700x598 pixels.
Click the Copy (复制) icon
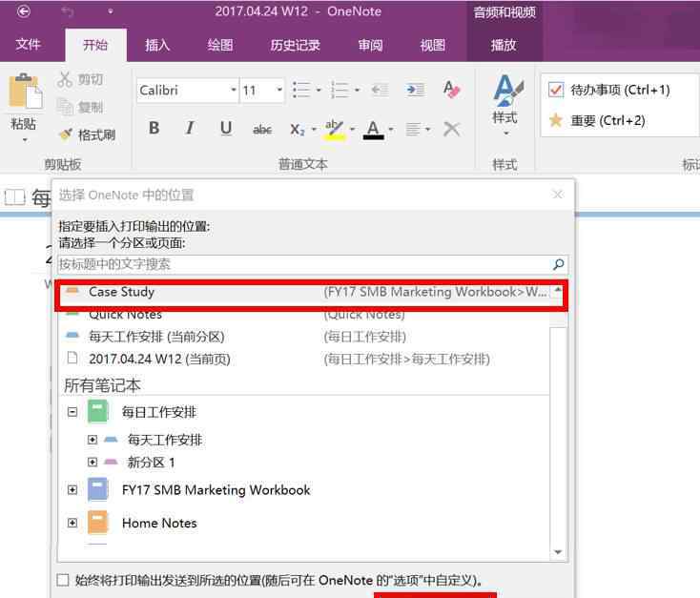(65, 107)
